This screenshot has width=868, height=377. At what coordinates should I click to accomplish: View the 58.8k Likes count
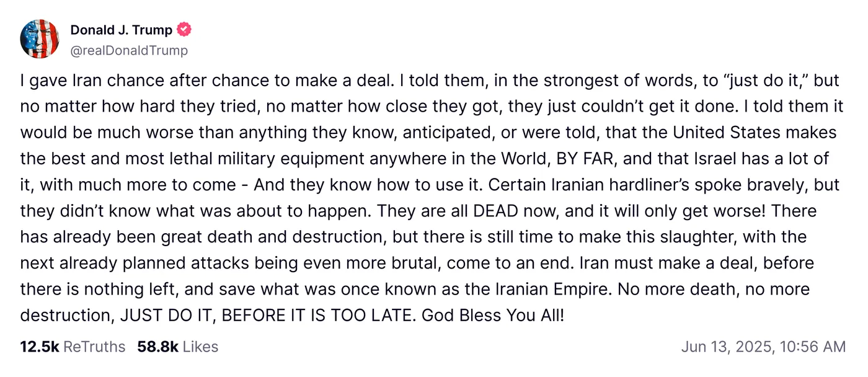click(x=157, y=347)
